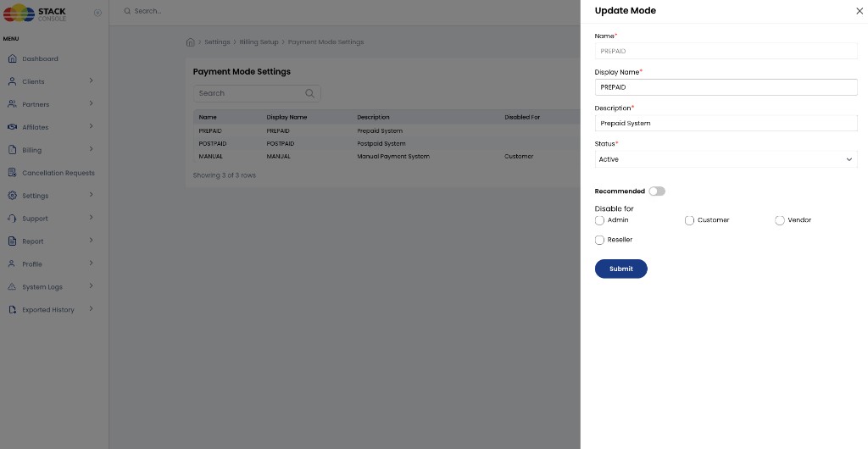The height and width of the screenshot is (449, 868).
Task: Click the Name input field
Action: [x=726, y=51]
